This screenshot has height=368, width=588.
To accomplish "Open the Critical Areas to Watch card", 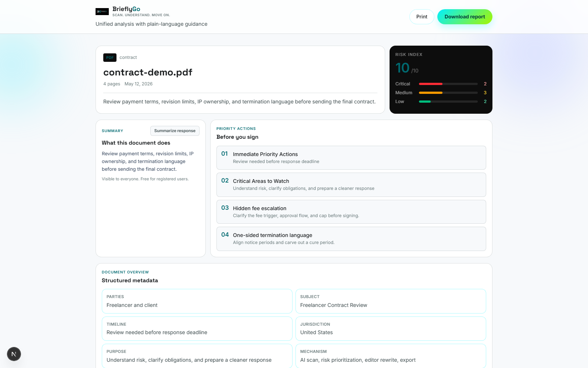I will pos(351,185).
